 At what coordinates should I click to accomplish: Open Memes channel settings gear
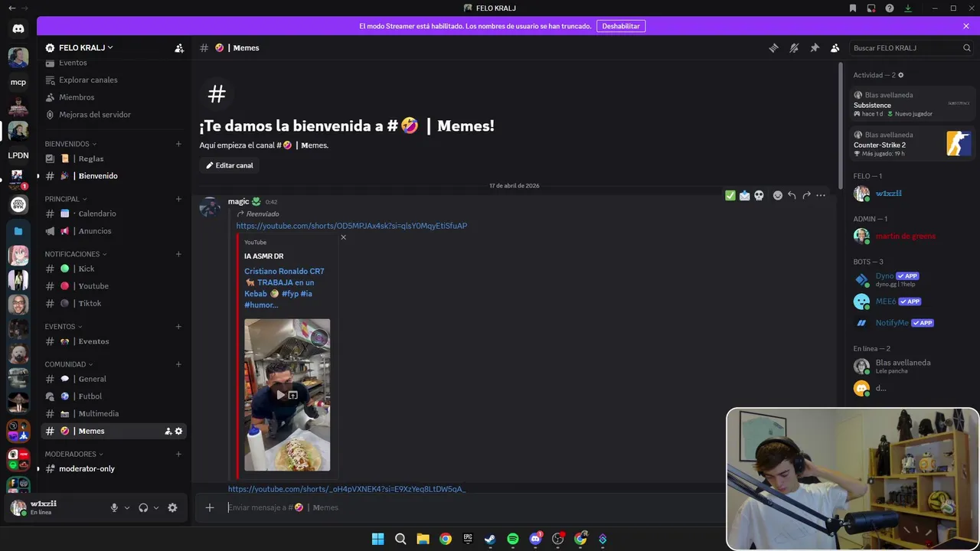click(x=179, y=432)
